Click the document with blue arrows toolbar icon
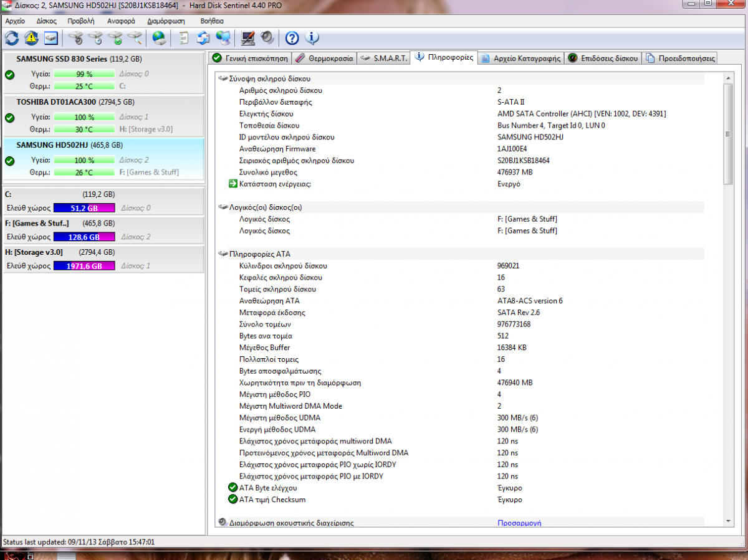Image resolution: width=748 pixels, height=560 pixels. [x=203, y=38]
